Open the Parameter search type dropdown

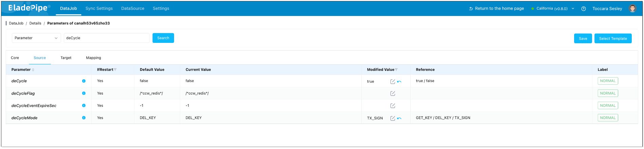[36, 38]
